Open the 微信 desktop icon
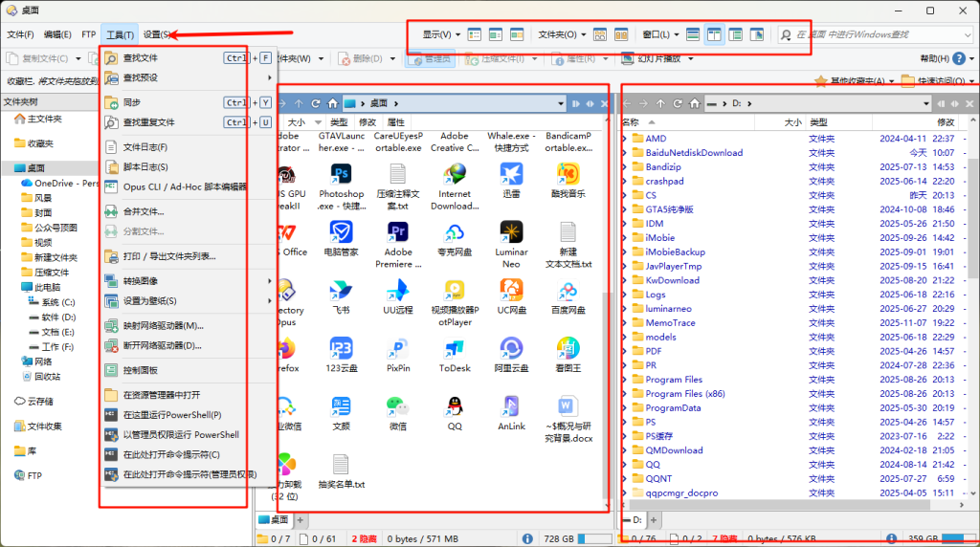This screenshot has height=547, width=980. (x=398, y=406)
